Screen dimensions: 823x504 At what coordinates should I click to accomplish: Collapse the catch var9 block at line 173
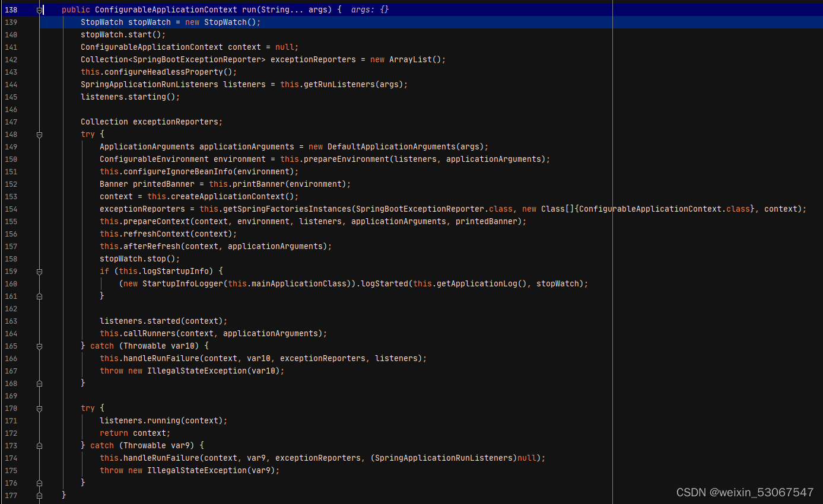tap(39, 446)
